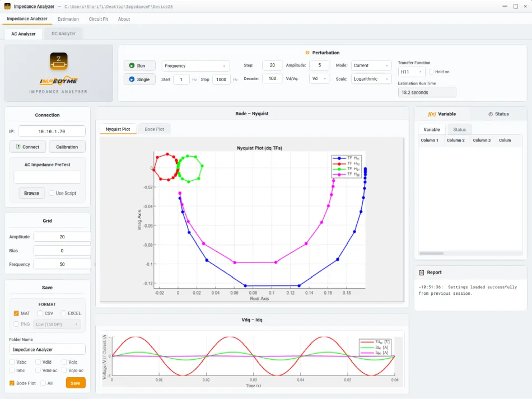Click the Stop frequency field

pyautogui.click(x=221, y=79)
